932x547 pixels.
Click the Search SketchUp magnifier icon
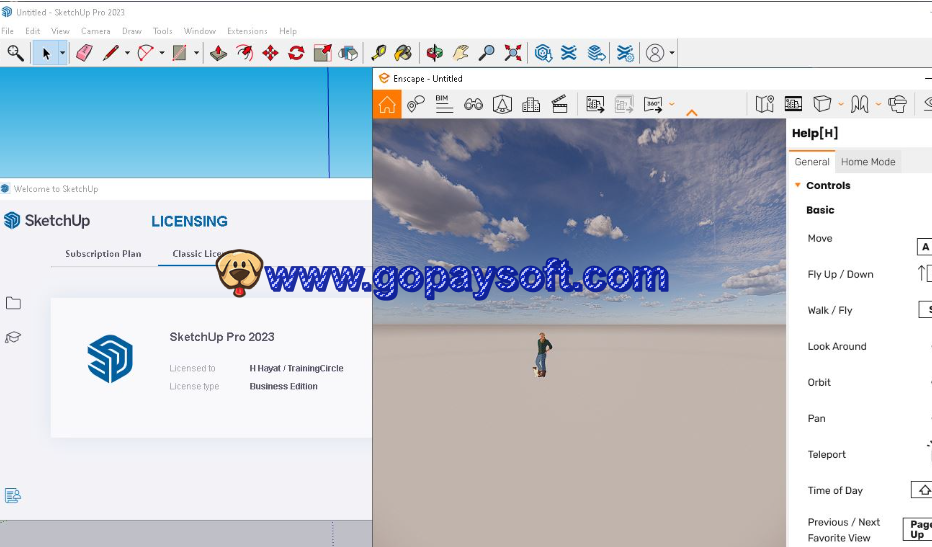pyautogui.click(x=15, y=53)
